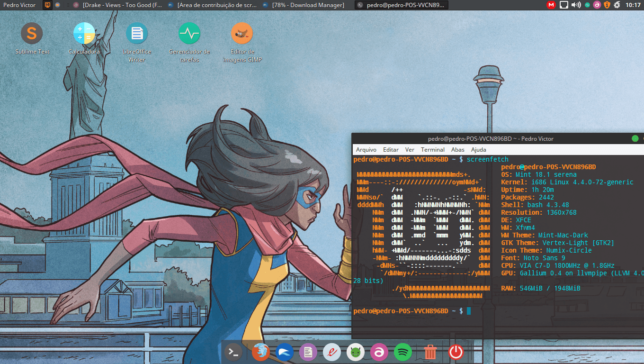Open Gerenciador de tarefas from desktop
This screenshot has height=364, width=644.
pyautogui.click(x=189, y=33)
